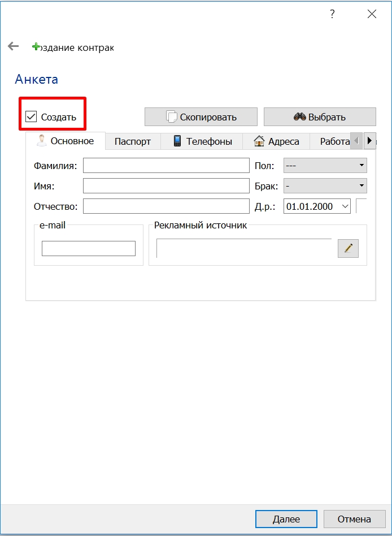
Task: Click the Далее button
Action: [286, 519]
